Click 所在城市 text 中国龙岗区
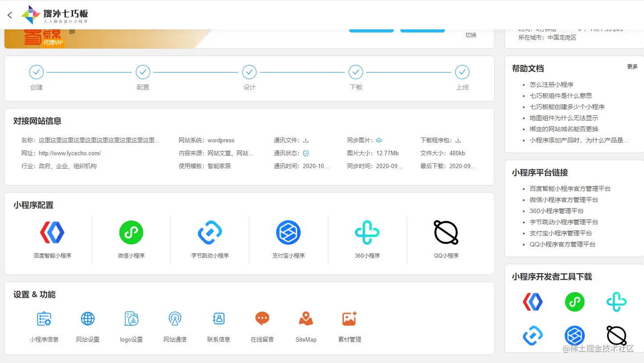The width and height of the screenshot is (644, 363). click(562, 38)
